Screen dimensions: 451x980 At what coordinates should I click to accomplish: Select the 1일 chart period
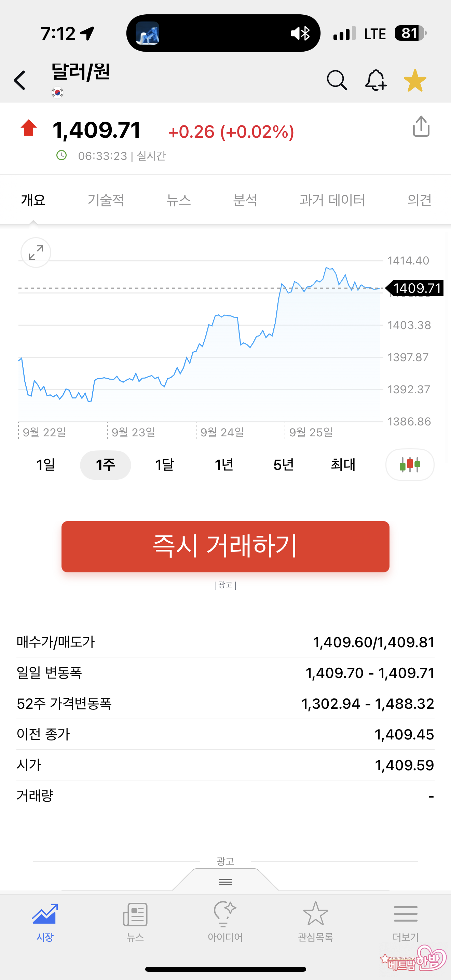[46, 464]
